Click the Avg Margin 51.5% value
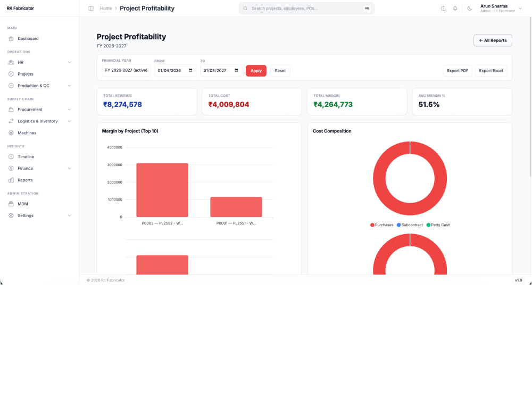Screen dimensions: 532x399 429,104
